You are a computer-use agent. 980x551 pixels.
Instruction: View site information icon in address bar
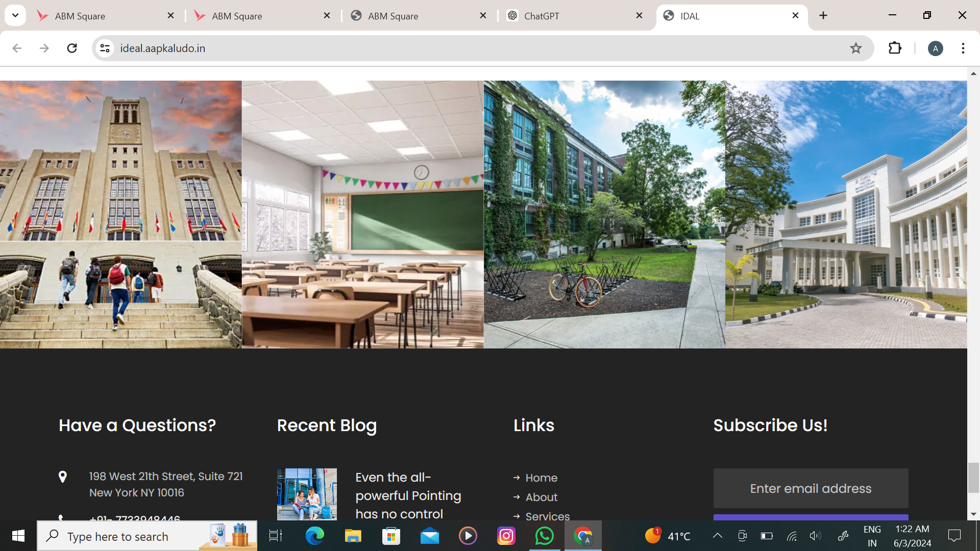(x=105, y=48)
